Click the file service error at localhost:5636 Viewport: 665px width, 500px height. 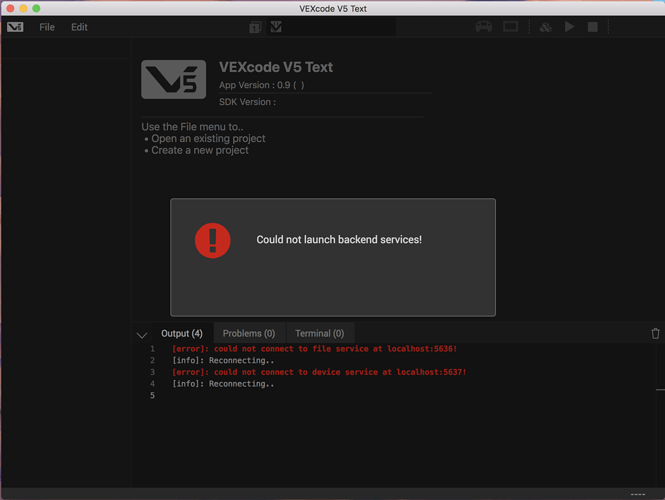pos(314,349)
